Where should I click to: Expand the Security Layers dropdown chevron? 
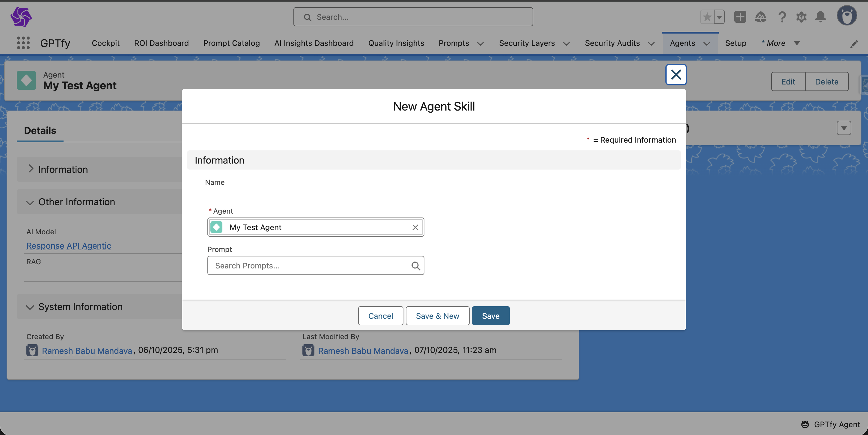coord(566,43)
